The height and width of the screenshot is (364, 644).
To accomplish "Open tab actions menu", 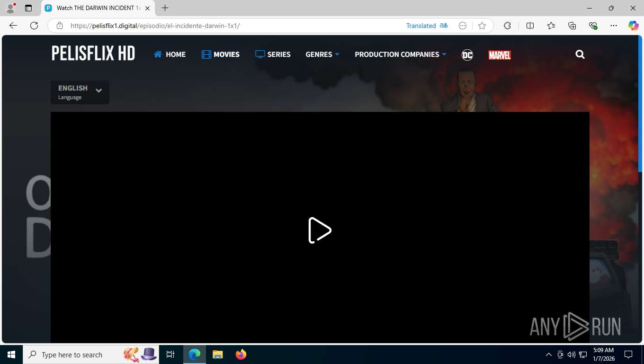I will tap(28, 8).
